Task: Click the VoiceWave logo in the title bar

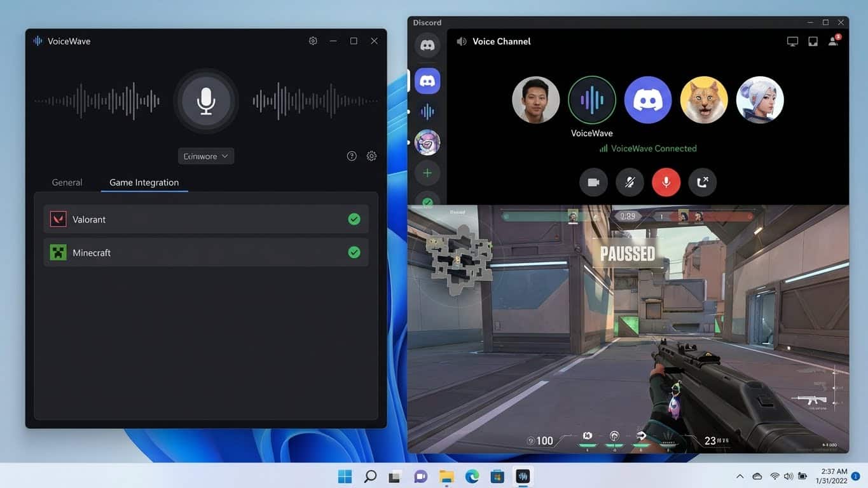Action: pos(38,41)
